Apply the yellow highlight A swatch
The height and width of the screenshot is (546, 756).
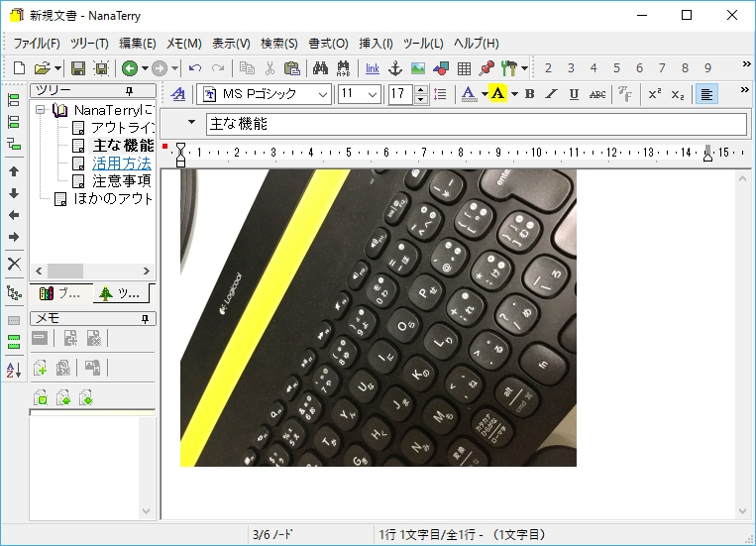click(498, 93)
